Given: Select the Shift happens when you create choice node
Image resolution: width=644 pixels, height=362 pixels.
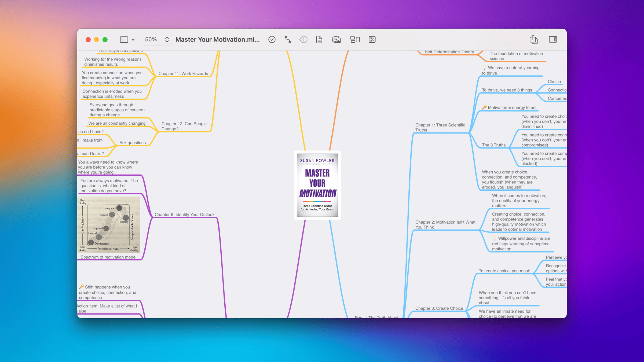Looking at the screenshot, I should pyautogui.click(x=108, y=292).
